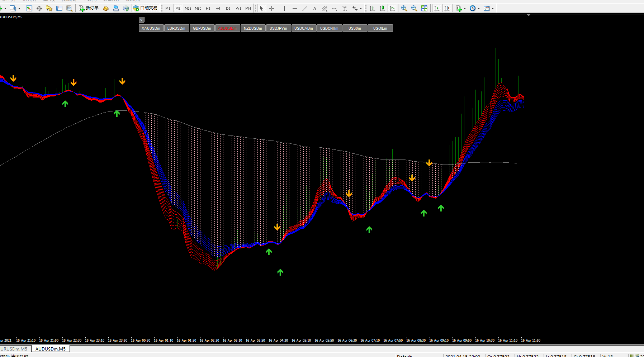Zoom in on the chart
Screen dimensions: 644x357
[x=404, y=8]
